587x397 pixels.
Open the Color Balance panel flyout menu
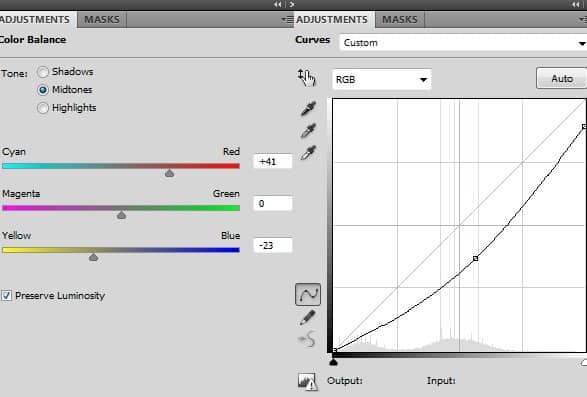(287, 19)
